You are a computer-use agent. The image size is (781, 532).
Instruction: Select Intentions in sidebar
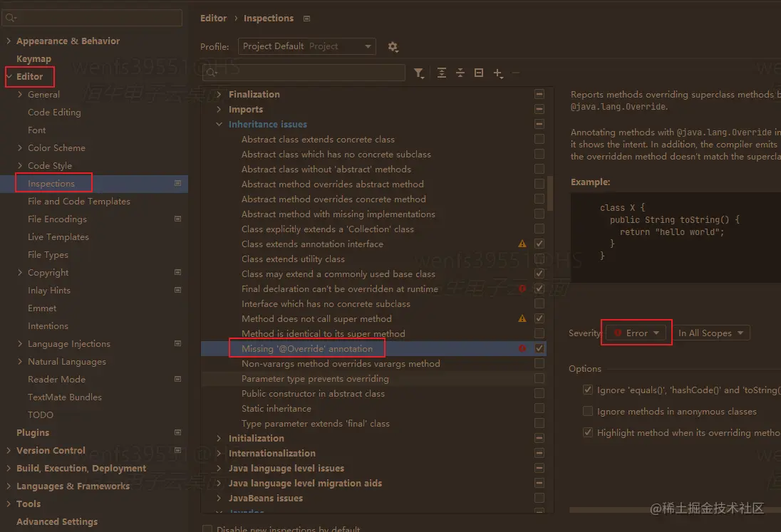48,326
